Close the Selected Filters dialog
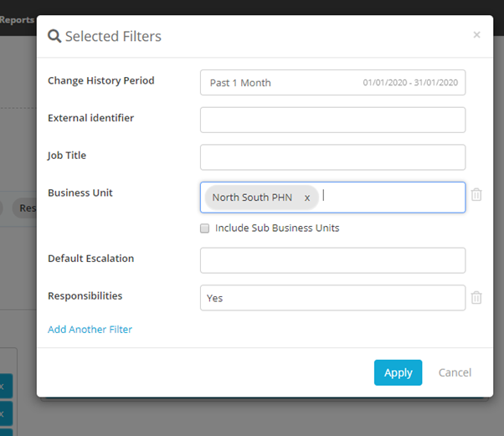The image size is (504, 436). click(476, 34)
